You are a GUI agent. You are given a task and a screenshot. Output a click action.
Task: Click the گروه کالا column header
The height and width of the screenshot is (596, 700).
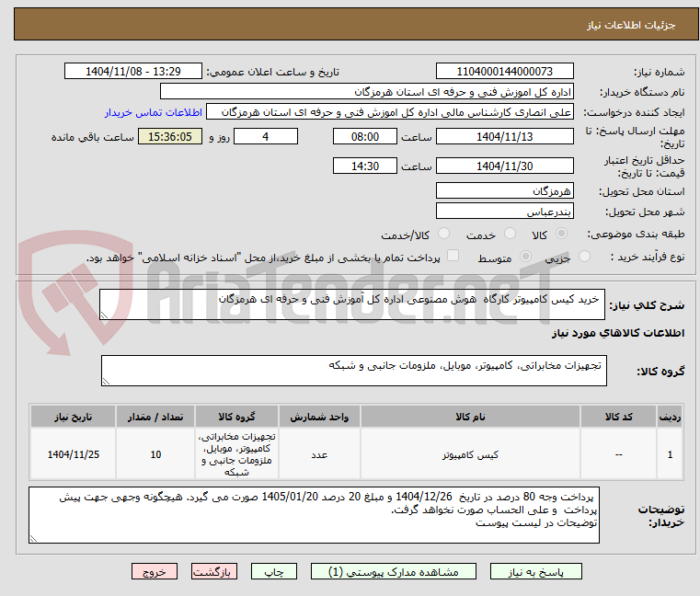236,417
